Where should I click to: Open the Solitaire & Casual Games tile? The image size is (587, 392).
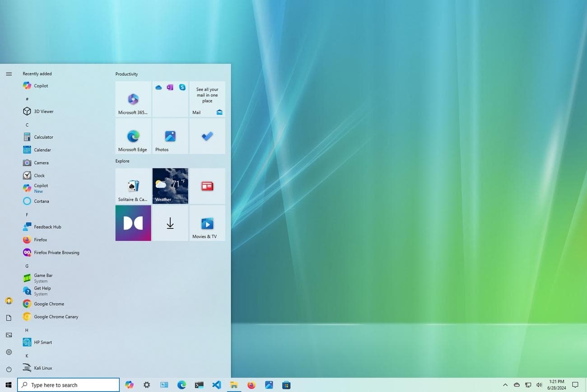tap(133, 186)
